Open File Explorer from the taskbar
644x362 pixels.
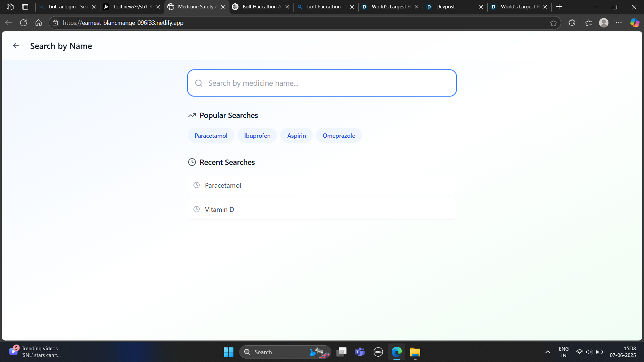coord(415,352)
